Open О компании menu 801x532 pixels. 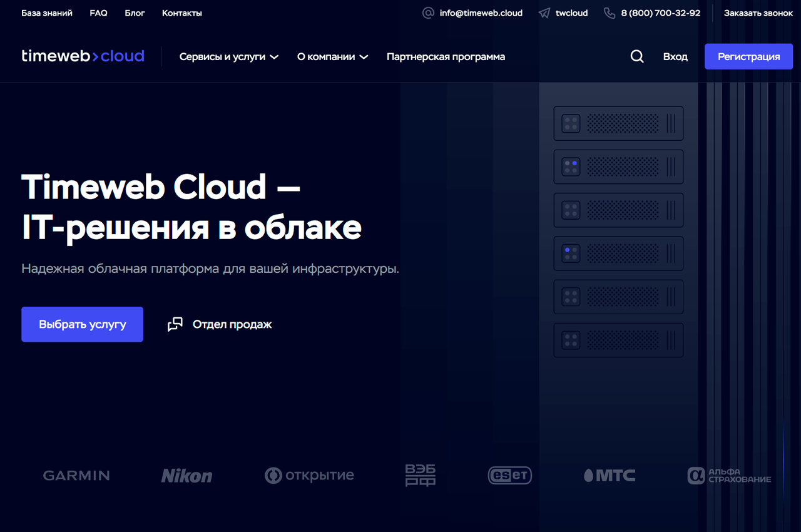[x=332, y=57]
